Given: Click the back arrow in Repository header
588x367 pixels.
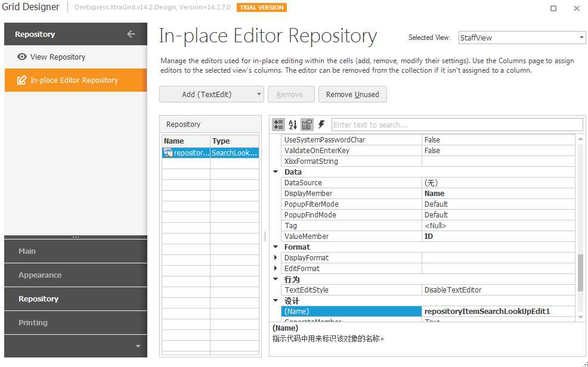Looking at the screenshot, I should [131, 34].
